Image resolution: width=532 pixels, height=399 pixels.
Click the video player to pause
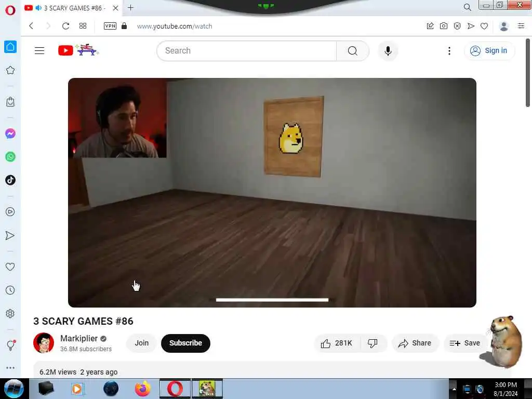[x=272, y=192]
